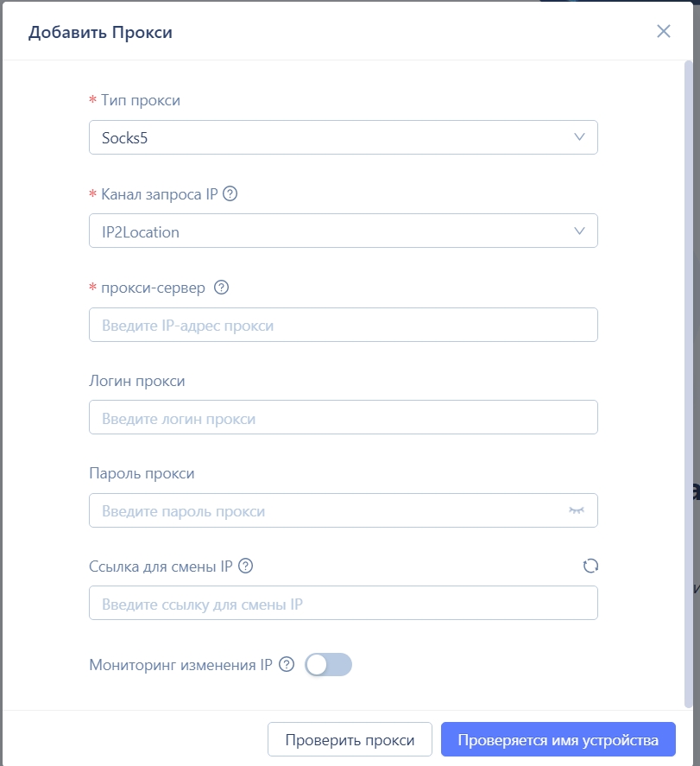This screenshot has width=700, height=766.
Task: Enable the Мониторинг изменения IP switch
Action: (328, 664)
